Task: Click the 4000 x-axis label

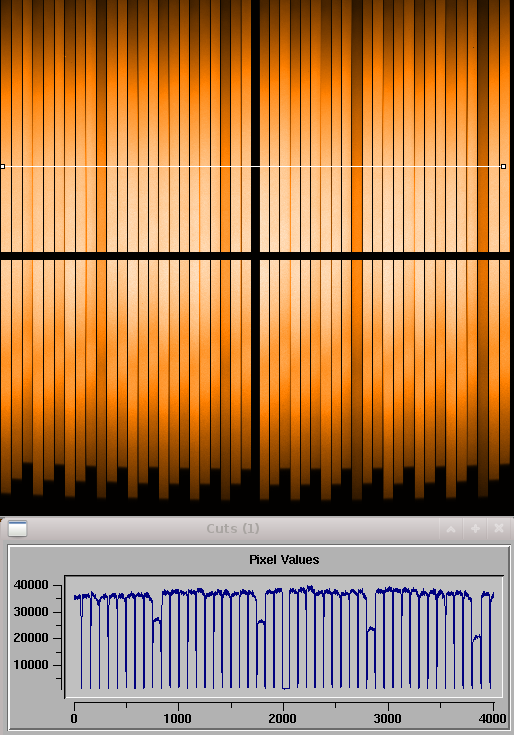Action: (492, 719)
